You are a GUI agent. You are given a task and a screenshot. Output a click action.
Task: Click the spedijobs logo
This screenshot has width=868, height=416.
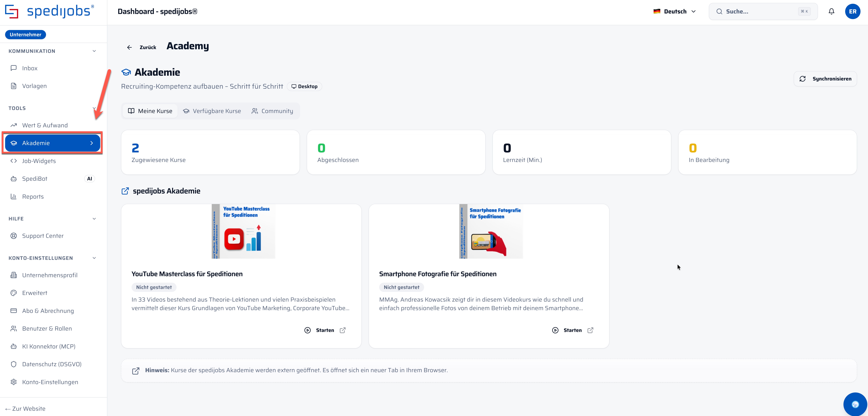pos(50,11)
